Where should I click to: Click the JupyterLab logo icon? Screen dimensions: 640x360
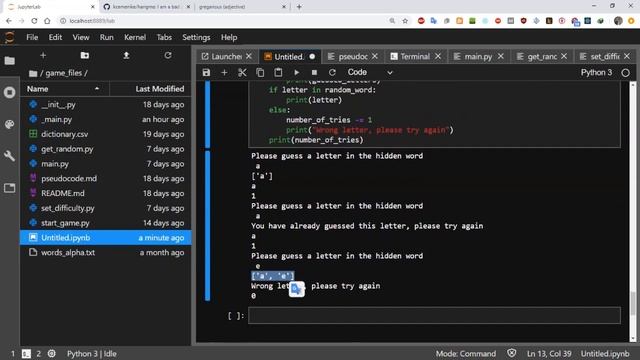click(9, 38)
